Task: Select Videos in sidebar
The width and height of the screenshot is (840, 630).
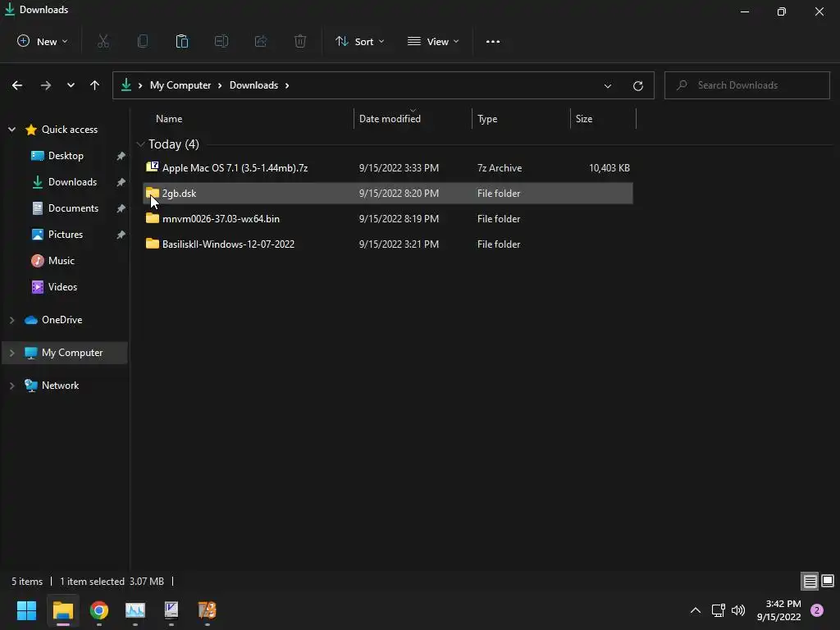Action: pyautogui.click(x=62, y=286)
